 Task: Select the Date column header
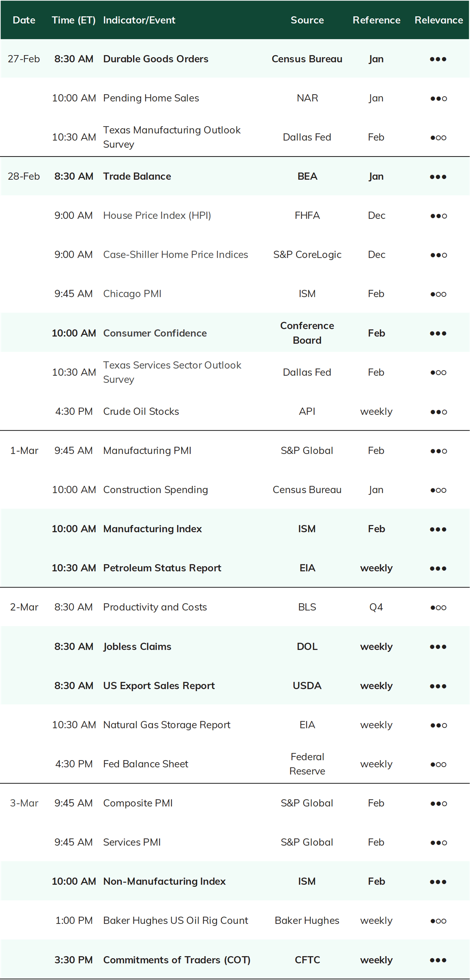tap(24, 20)
